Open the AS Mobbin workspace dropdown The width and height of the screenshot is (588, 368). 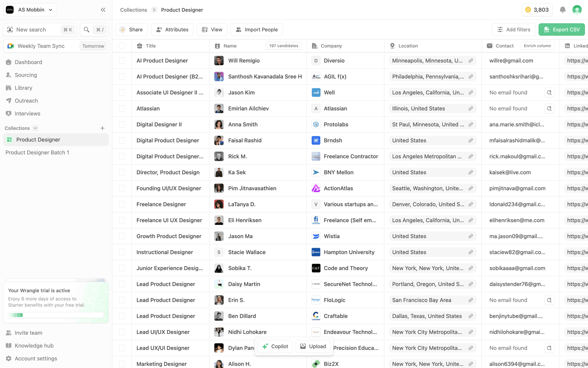[30, 10]
